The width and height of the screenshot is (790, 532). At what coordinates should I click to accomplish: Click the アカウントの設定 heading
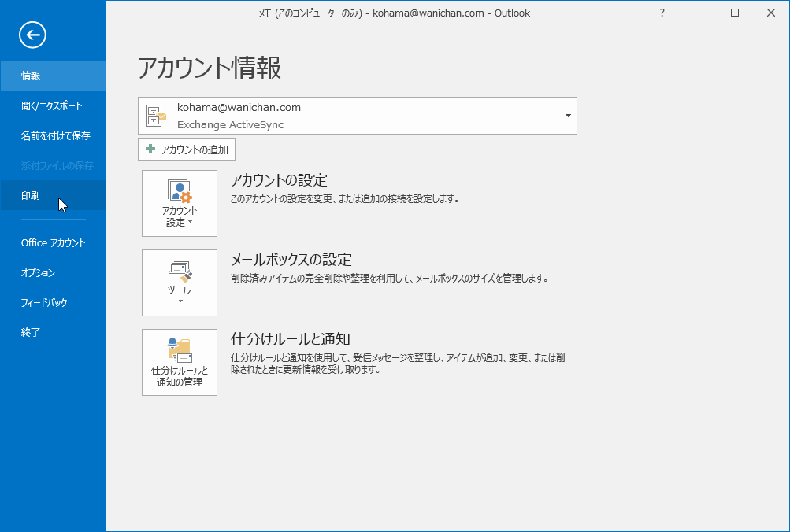pyautogui.click(x=279, y=180)
